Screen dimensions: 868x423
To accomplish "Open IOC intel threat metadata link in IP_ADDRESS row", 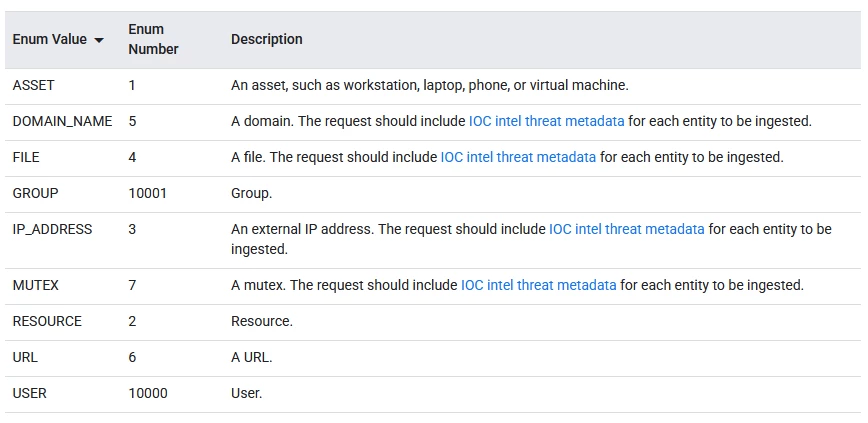I will (627, 229).
